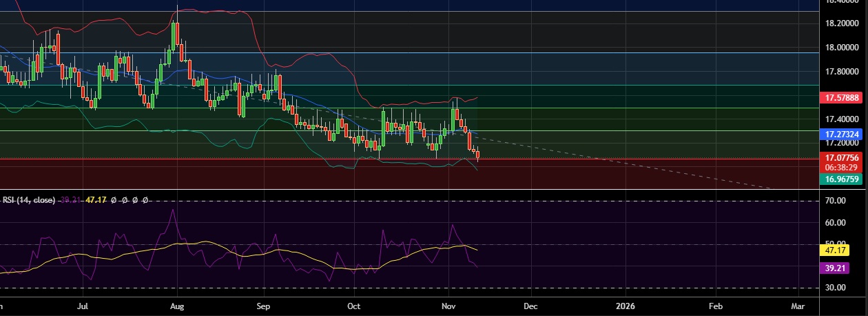Click the Aug label on time axis

pyautogui.click(x=177, y=305)
